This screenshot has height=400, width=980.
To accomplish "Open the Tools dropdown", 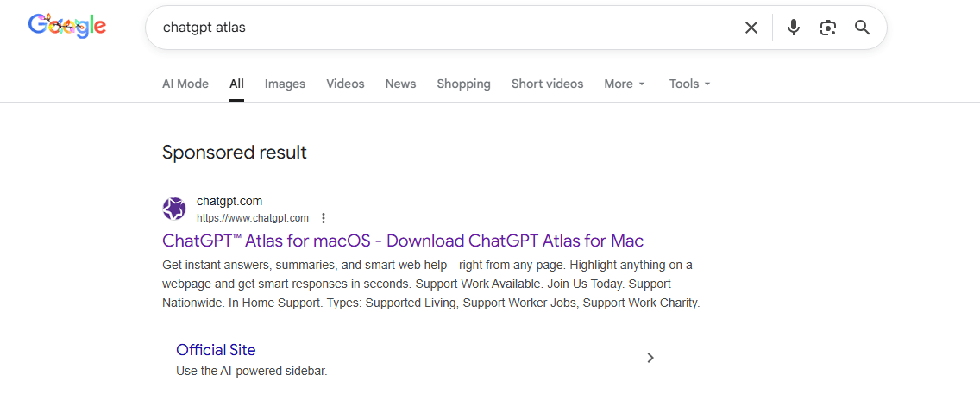I will 689,84.
